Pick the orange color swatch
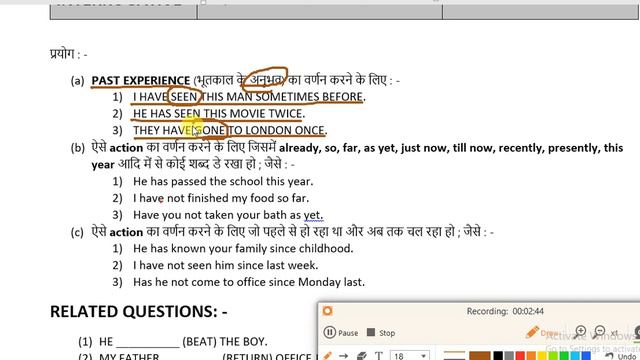Viewport: 640px width, 360px height. point(531,356)
